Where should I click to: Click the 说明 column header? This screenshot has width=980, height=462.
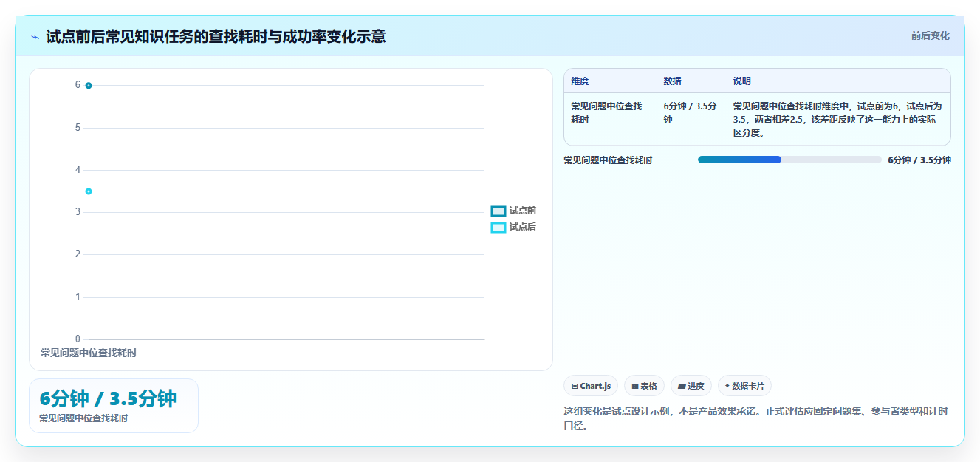[741, 81]
